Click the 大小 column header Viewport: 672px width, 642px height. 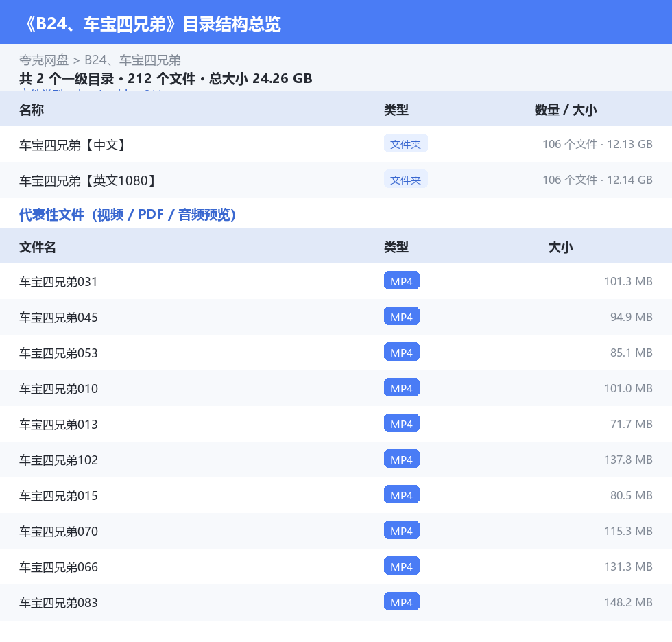click(x=560, y=247)
